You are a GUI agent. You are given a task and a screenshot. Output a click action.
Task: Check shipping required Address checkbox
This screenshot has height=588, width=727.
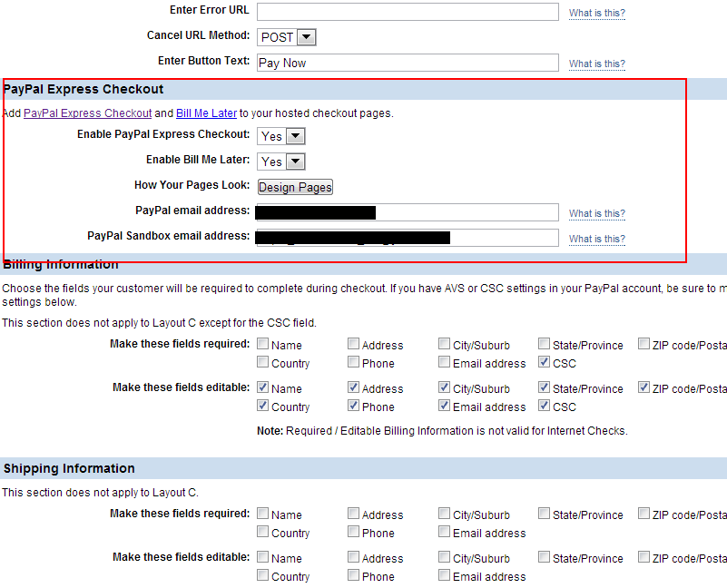tap(353, 514)
